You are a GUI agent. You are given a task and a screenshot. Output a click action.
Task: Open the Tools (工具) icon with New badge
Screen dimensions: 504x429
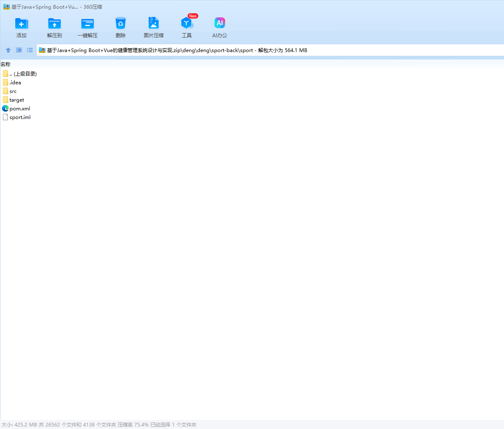click(187, 23)
